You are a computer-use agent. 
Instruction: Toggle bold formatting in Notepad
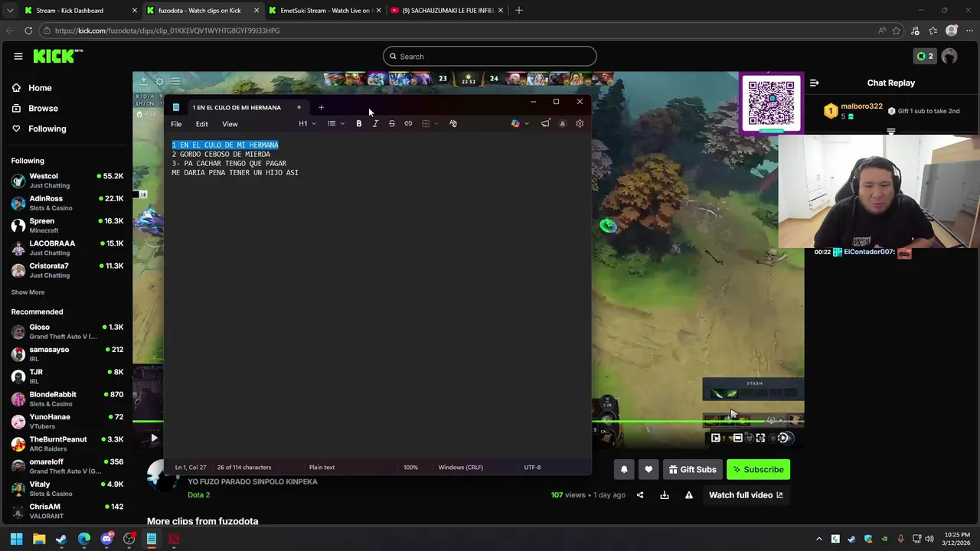pyautogui.click(x=358, y=124)
